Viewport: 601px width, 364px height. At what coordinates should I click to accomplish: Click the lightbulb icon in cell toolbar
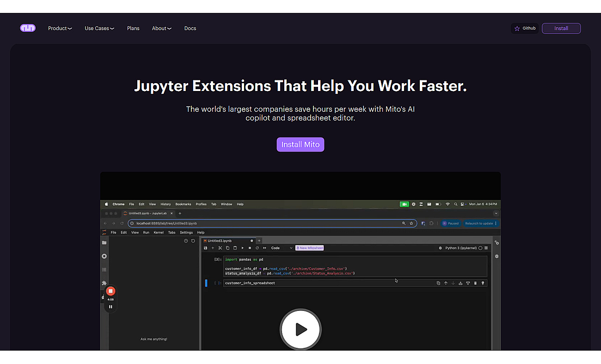(x=483, y=283)
